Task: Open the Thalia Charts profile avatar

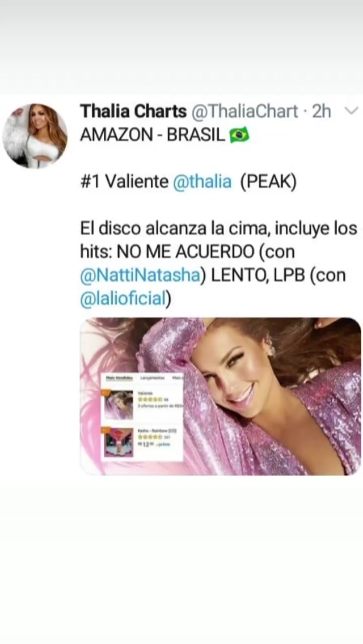Action: tap(35, 135)
